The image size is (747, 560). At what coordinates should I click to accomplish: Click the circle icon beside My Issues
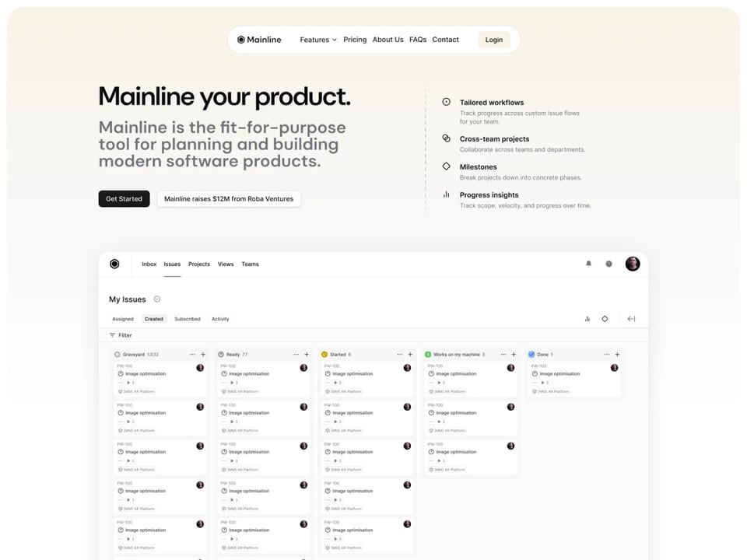157,299
